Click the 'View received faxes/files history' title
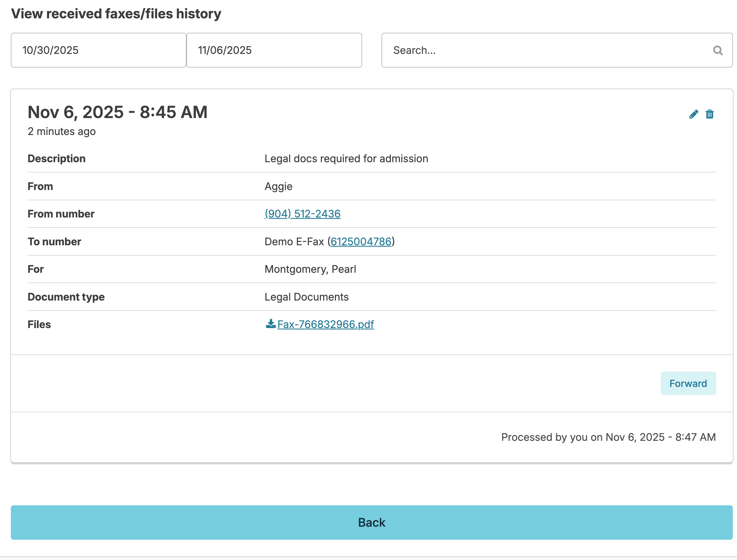Viewport: 737px width, 560px height. [x=116, y=14]
